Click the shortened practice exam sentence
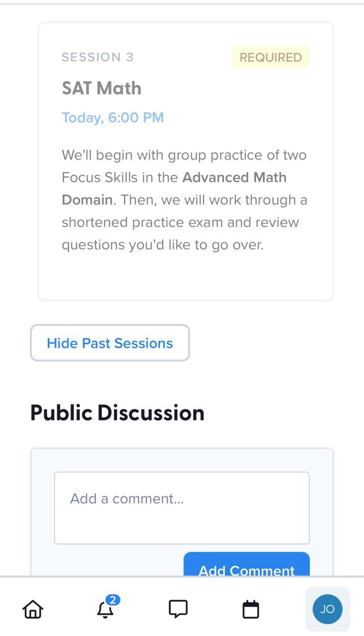Screen dimensions: 364x636 (180, 222)
